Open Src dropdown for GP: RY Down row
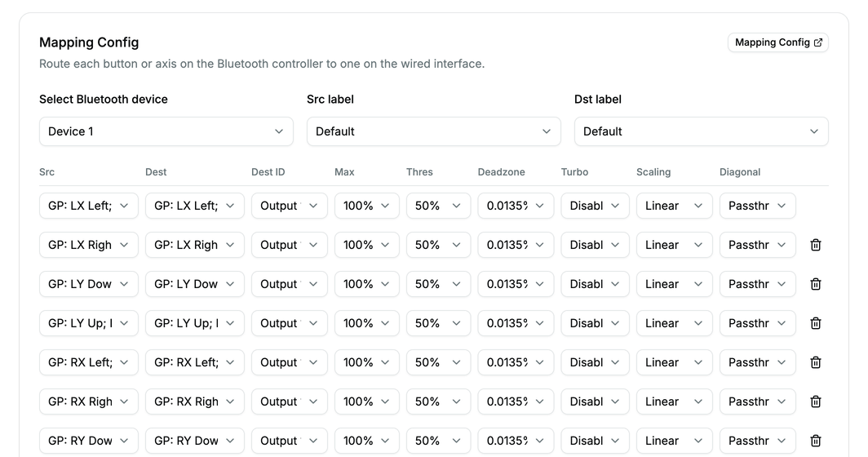Screen dimensions: 868x457 click(89, 441)
